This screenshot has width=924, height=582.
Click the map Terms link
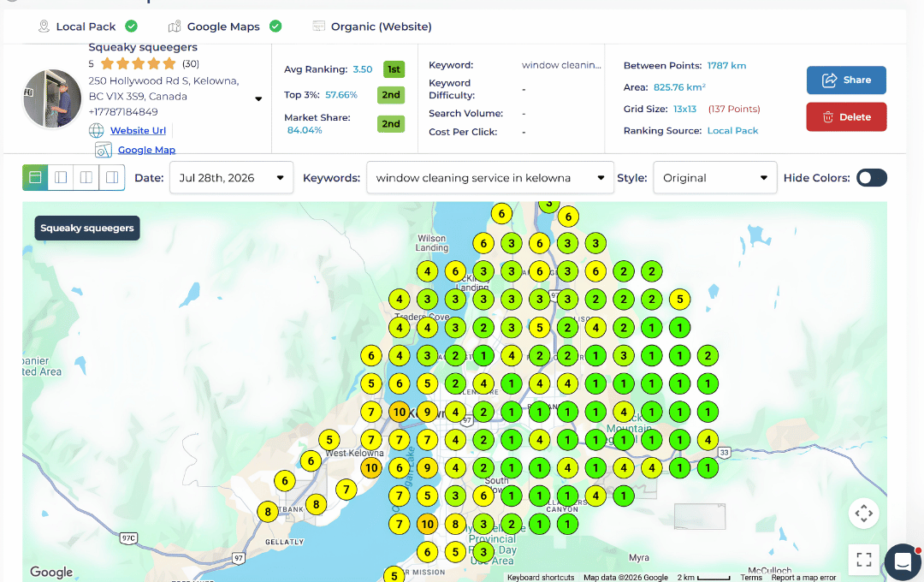751,577
